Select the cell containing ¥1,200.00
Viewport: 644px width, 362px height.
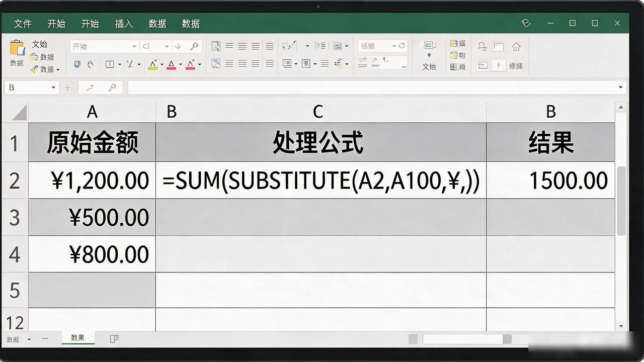click(x=92, y=180)
